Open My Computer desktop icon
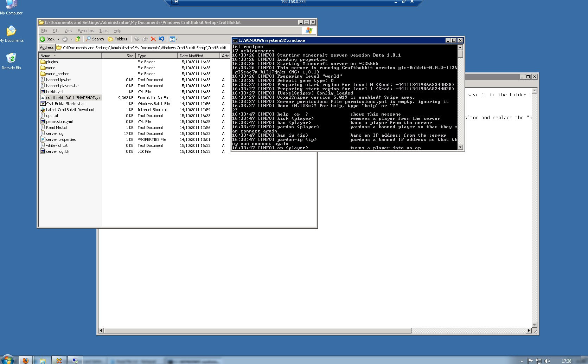Image resolution: width=588 pixels, height=364 pixels. (11, 7)
